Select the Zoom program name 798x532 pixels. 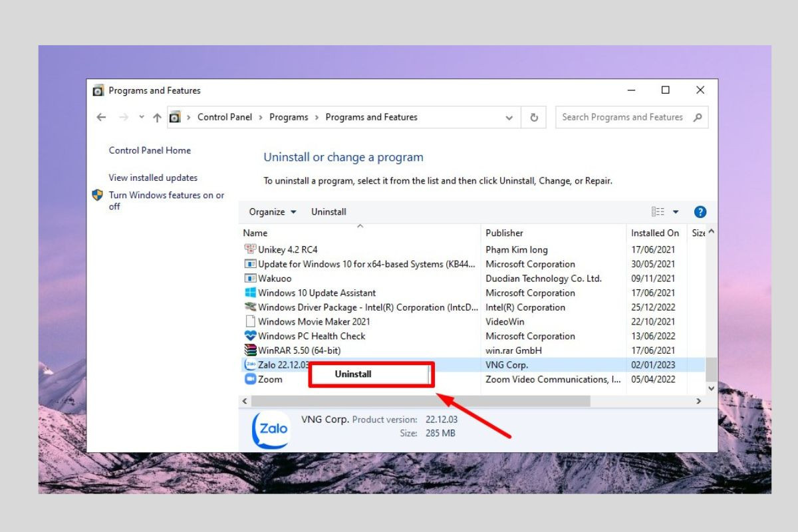(x=270, y=379)
